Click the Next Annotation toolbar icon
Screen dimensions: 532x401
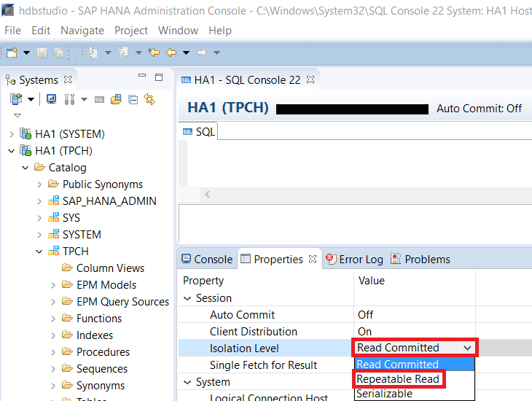pos(93,52)
